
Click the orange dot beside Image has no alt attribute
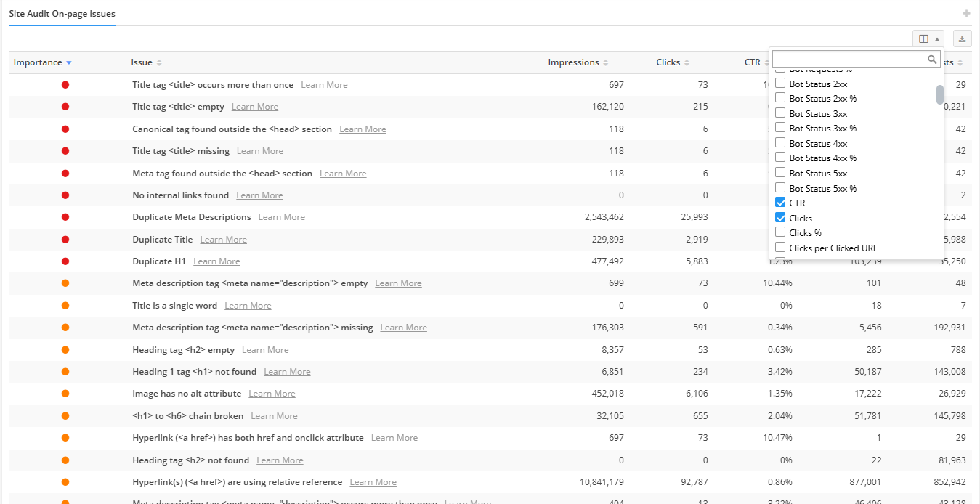[65, 394]
